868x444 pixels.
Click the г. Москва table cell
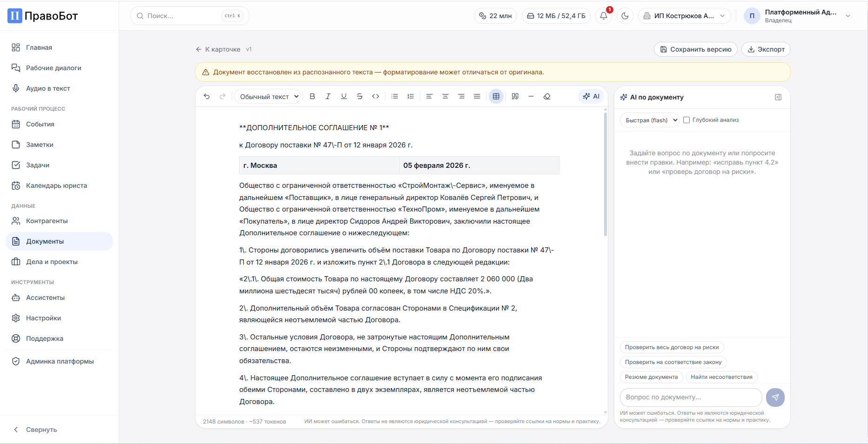[319, 166]
